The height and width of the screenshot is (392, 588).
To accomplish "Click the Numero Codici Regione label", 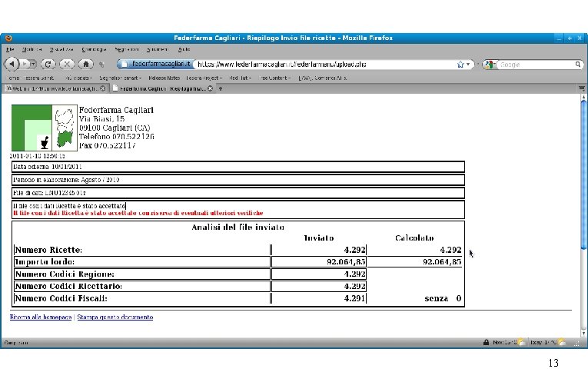I will [65, 274].
